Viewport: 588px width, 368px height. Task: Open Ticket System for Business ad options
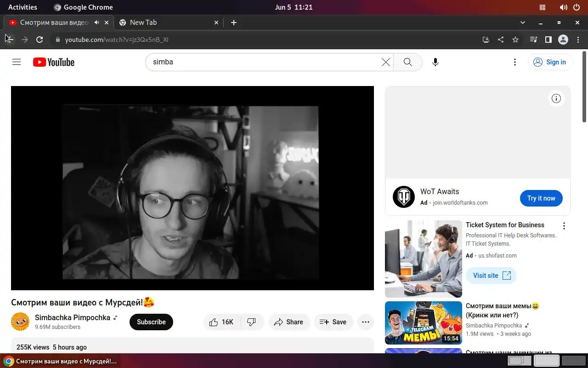pos(564,226)
